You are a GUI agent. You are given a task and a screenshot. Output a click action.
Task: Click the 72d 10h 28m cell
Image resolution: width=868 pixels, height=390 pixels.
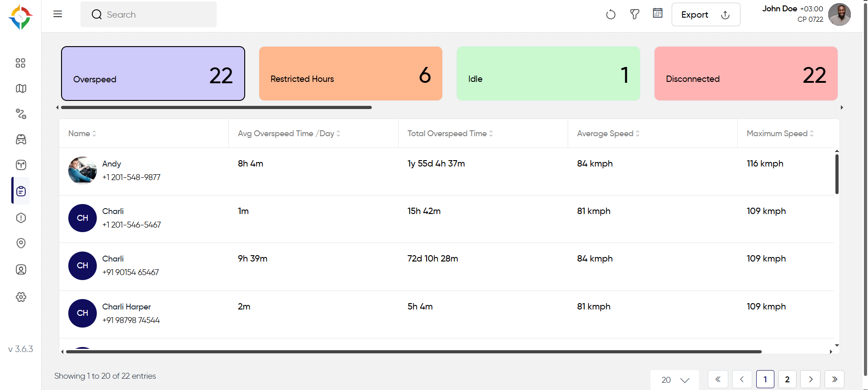tap(432, 258)
